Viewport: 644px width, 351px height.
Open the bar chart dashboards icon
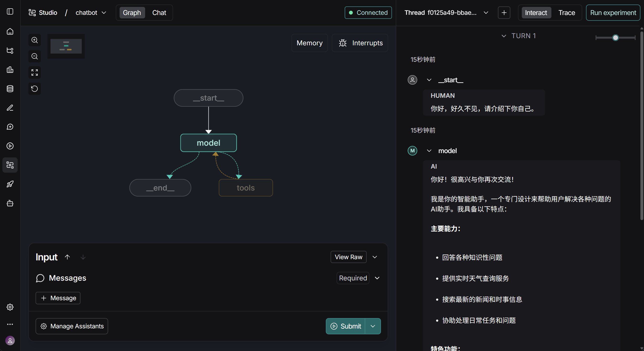[10, 70]
